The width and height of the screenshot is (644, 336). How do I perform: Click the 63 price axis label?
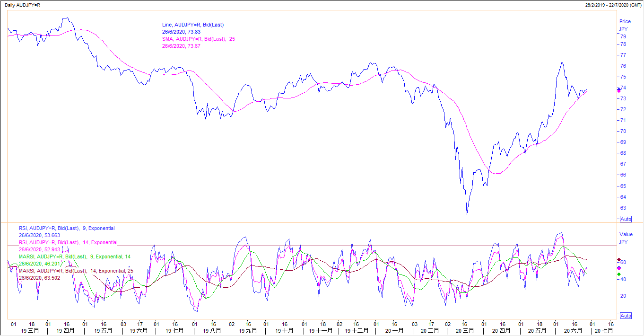(x=623, y=208)
